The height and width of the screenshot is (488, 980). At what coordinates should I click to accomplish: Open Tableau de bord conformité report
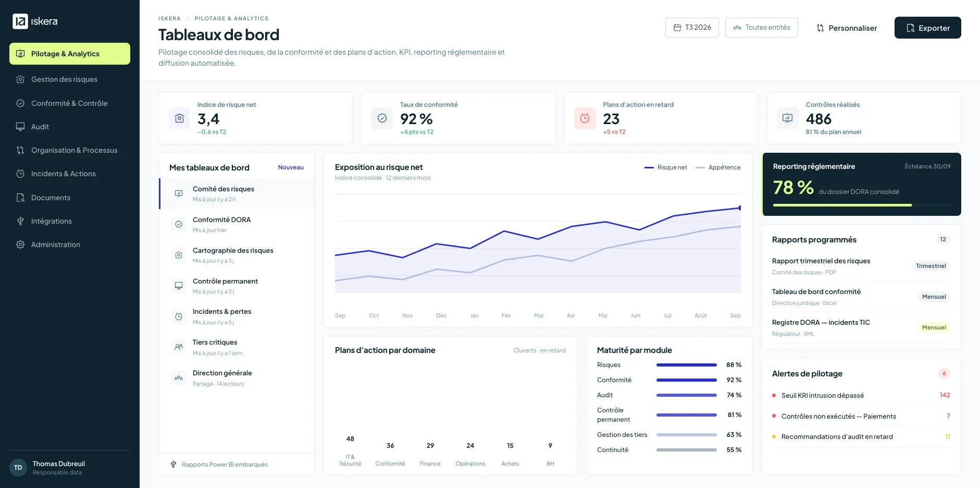861,297
